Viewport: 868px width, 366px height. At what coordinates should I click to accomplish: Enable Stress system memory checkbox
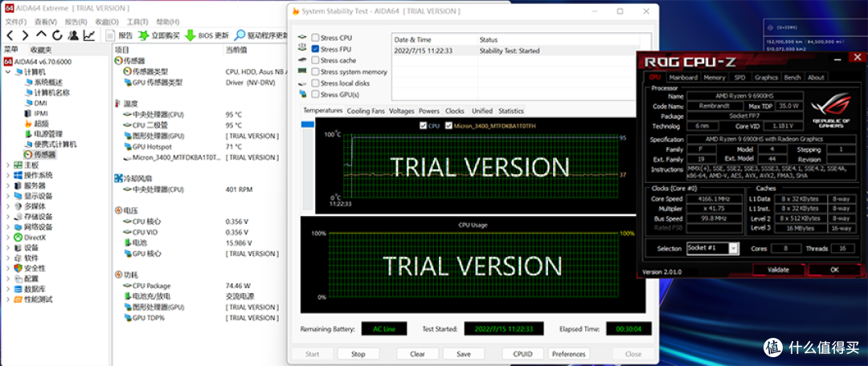(x=315, y=72)
